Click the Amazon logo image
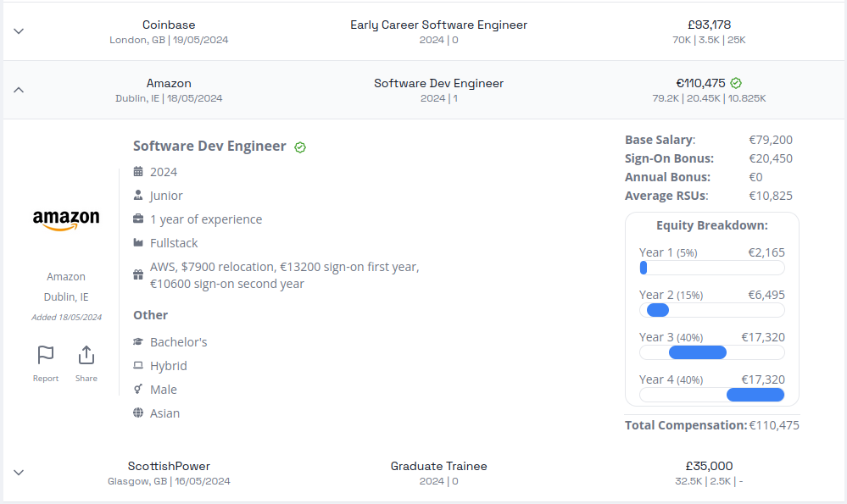847x504 pixels. 66,219
